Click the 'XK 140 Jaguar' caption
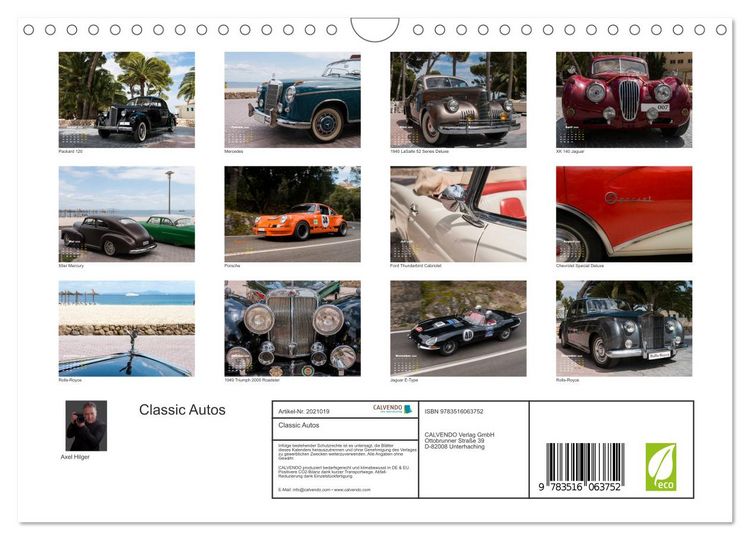The height and width of the screenshot is (540, 750). click(x=570, y=151)
